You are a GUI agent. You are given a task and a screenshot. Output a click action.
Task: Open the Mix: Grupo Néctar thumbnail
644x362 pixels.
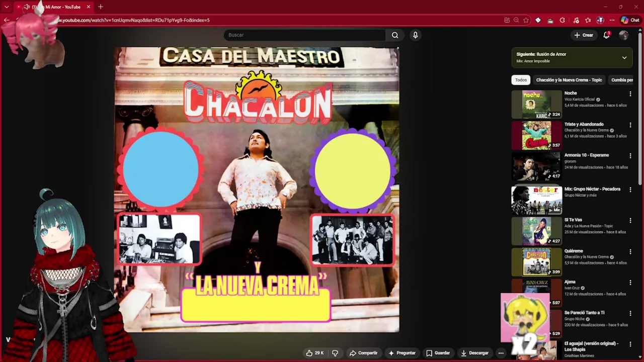536,200
